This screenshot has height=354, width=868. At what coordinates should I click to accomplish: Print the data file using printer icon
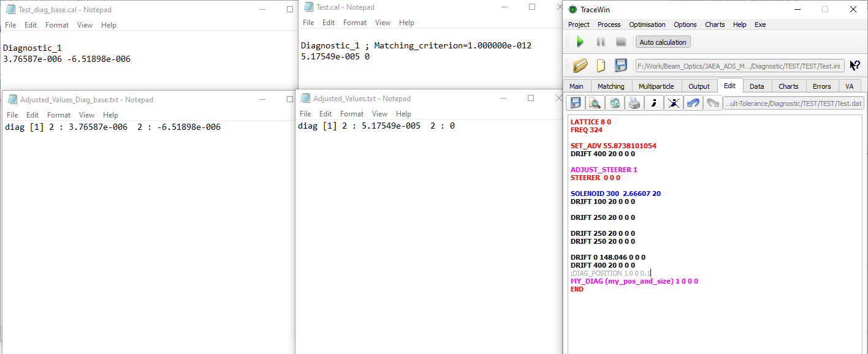(x=634, y=103)
